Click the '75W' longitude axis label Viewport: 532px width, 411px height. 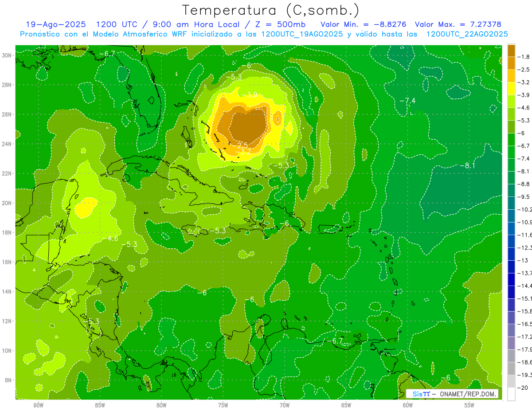click(223, 405)
